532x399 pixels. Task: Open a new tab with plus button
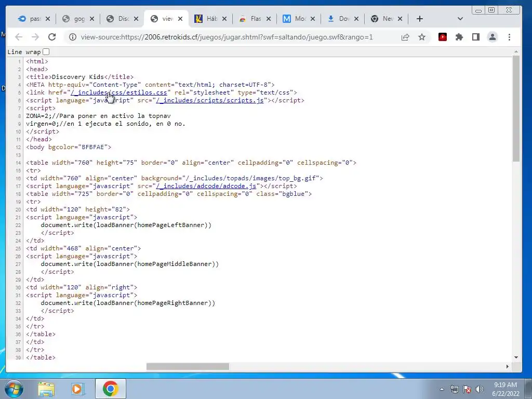(x=420, y=19)
